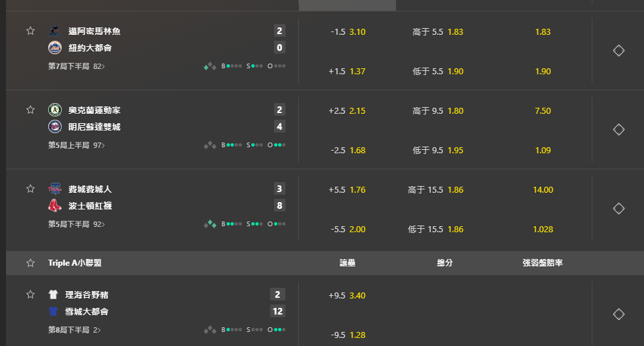644x346 pixels.
Task: Click the highlighted tab at top
Action: click(347, 5)
